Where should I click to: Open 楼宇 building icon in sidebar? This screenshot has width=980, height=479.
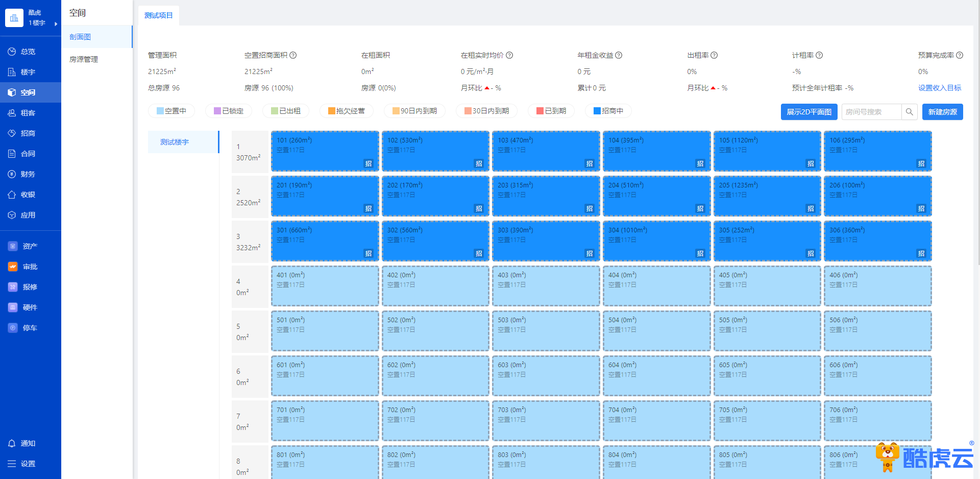click(x=12, y=72)
